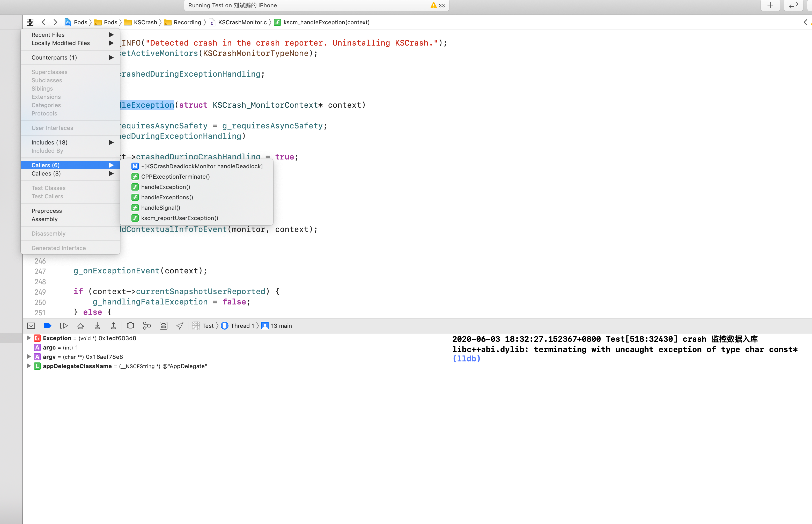
Task: Deactivate breakpoints with blue tag icon
Action: 47,326
